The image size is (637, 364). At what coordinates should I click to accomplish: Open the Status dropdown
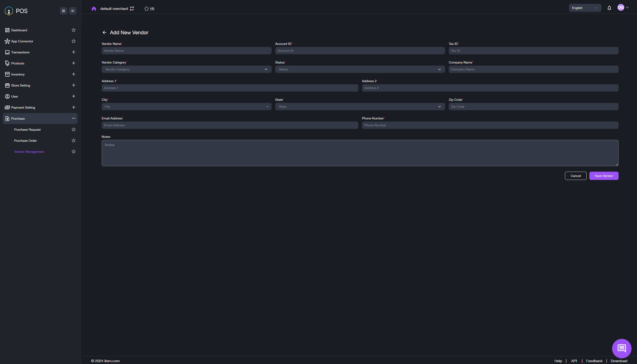point(360,69)
